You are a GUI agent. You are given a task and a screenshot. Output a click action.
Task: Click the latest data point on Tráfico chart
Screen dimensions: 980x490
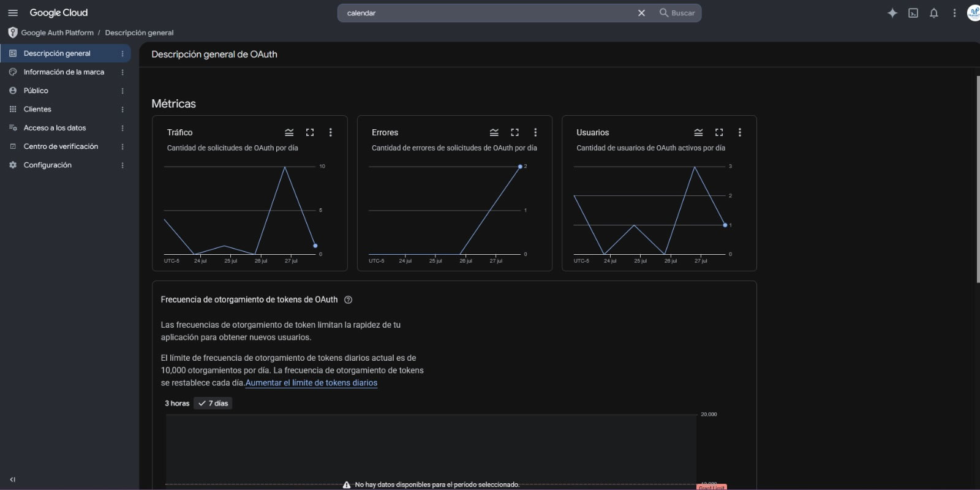pos(315,246)
